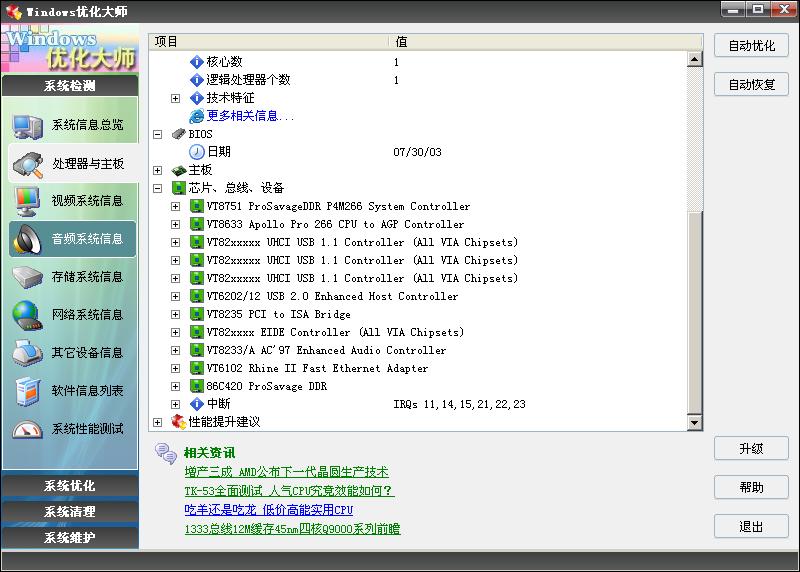Open the 视频系统信息 monitor icon
The image size is (800, 572).
click(x=28, y=202)
